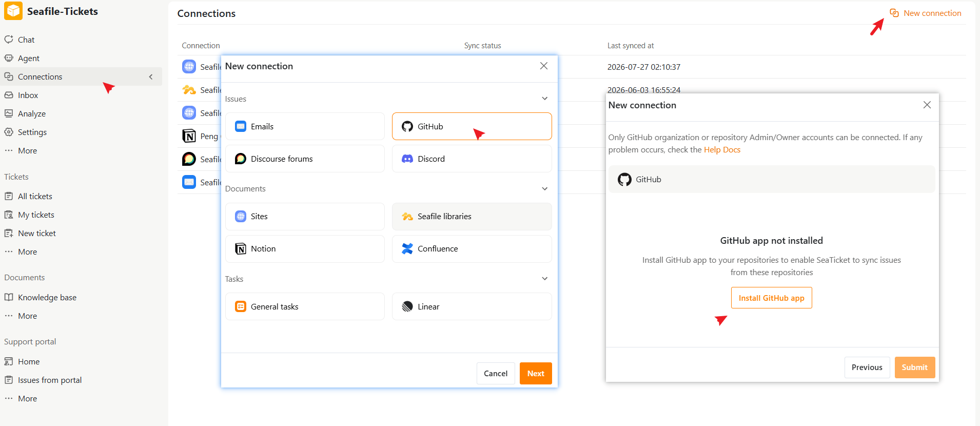
Task: Collapse the Tasks section in dialog
Action: coord(545,279)
